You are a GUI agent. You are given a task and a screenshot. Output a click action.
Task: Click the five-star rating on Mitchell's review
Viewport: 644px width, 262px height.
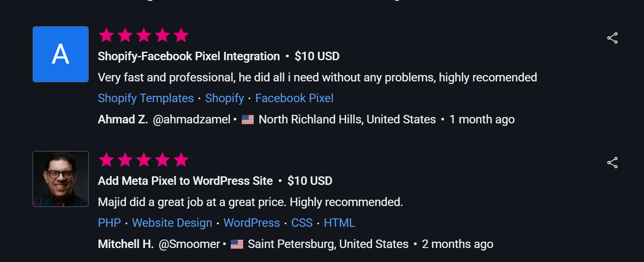(x=143, y=160)
